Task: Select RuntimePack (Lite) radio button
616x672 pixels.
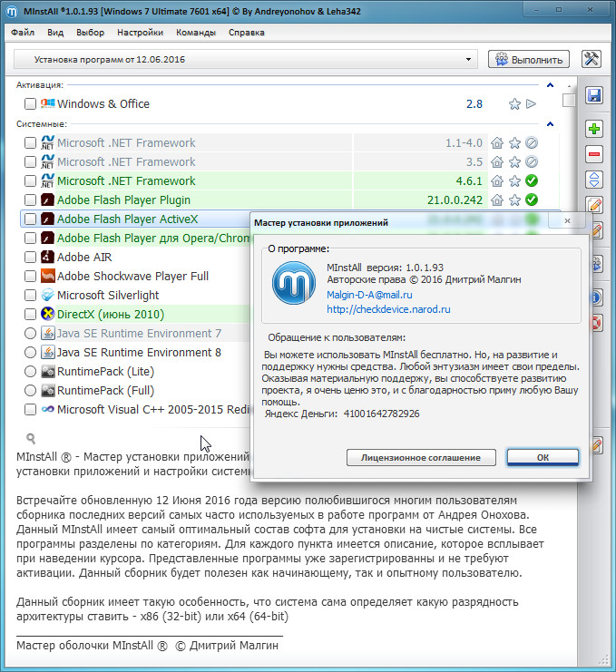Action: 30,371
